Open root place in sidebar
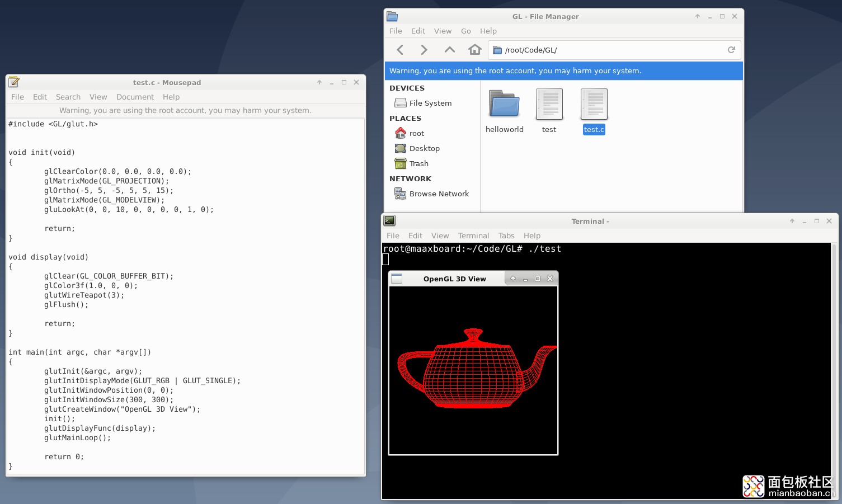842x504 pixels. tap(410, 133)
